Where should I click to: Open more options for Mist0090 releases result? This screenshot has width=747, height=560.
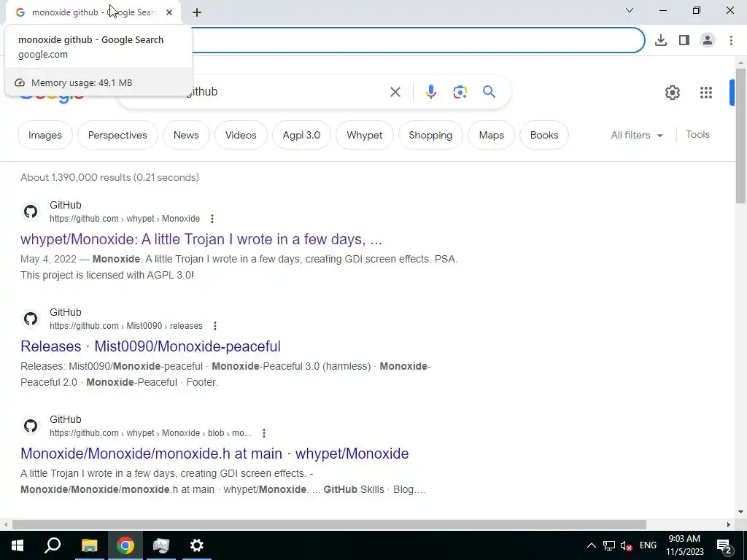pyautogui.click(x=215, y=326)
